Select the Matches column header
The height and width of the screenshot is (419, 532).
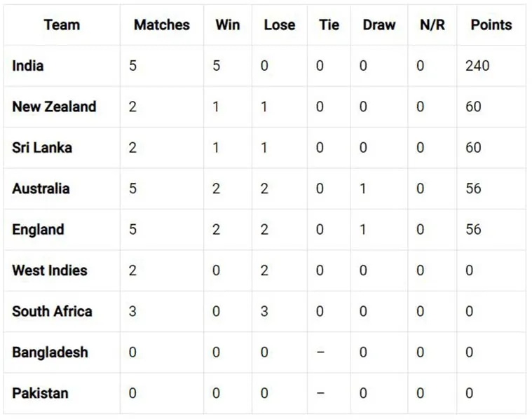162,25
